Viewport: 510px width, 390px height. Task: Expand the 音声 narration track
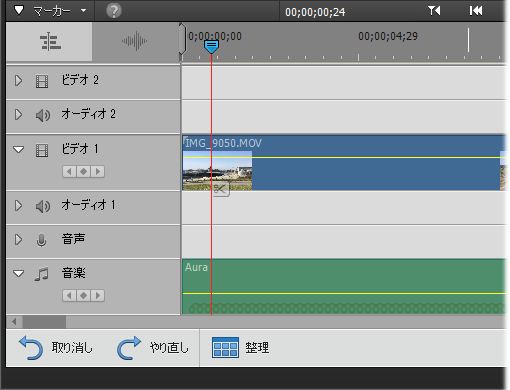pyautogui.click(x=18, y=240)
